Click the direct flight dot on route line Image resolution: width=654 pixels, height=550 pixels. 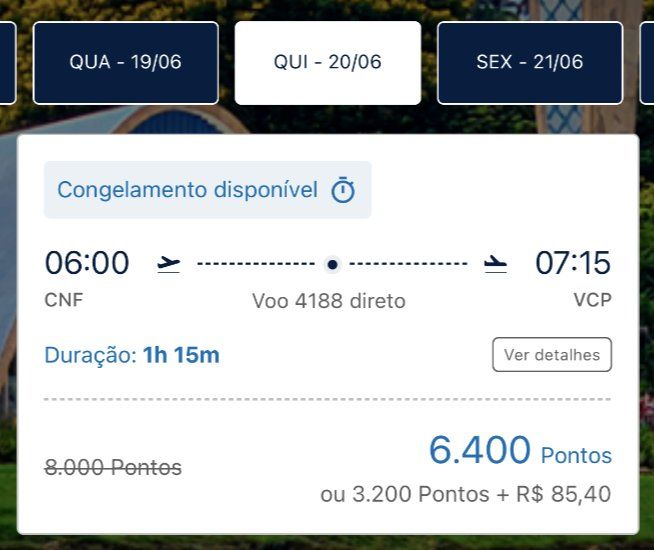pyautogui.click(x=332, y=264)
